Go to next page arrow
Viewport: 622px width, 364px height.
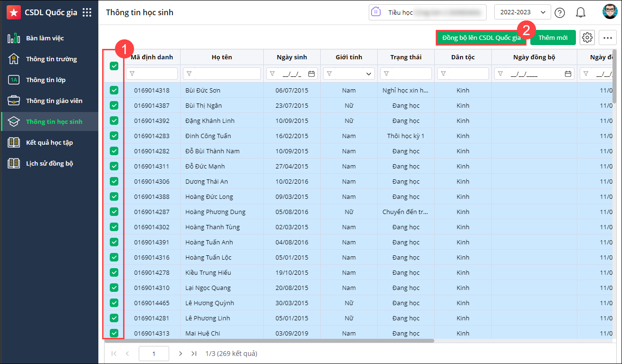[x=180, y=354]
